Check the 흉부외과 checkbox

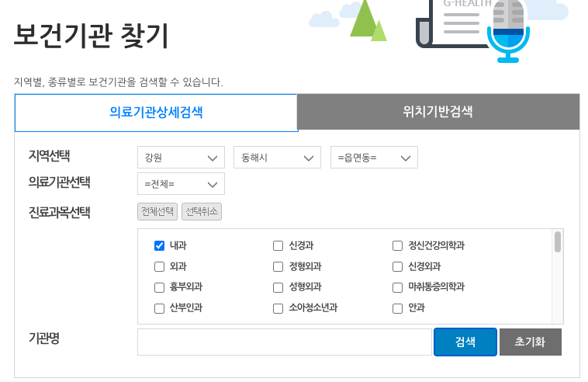pos(159,287)
